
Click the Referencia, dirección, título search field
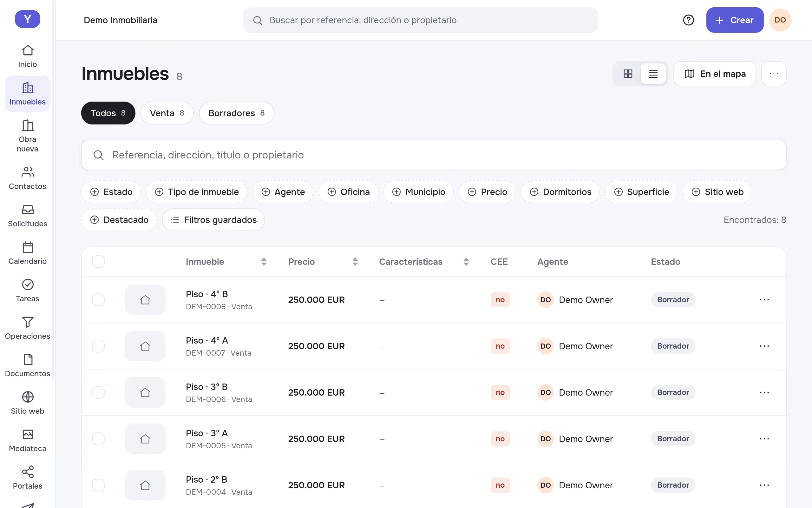click(434, 155)
